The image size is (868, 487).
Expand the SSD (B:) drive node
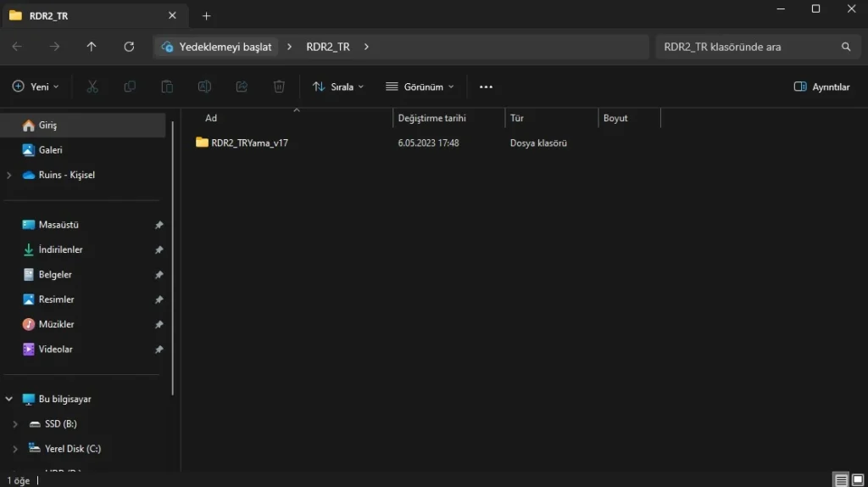pos(15,424)
